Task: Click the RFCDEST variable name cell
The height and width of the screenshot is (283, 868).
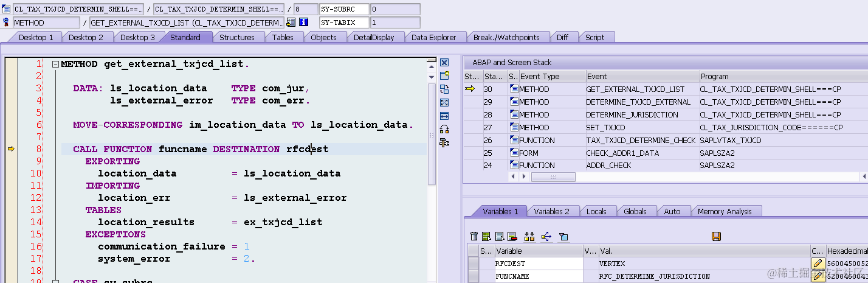Action: tap(539, 264)
